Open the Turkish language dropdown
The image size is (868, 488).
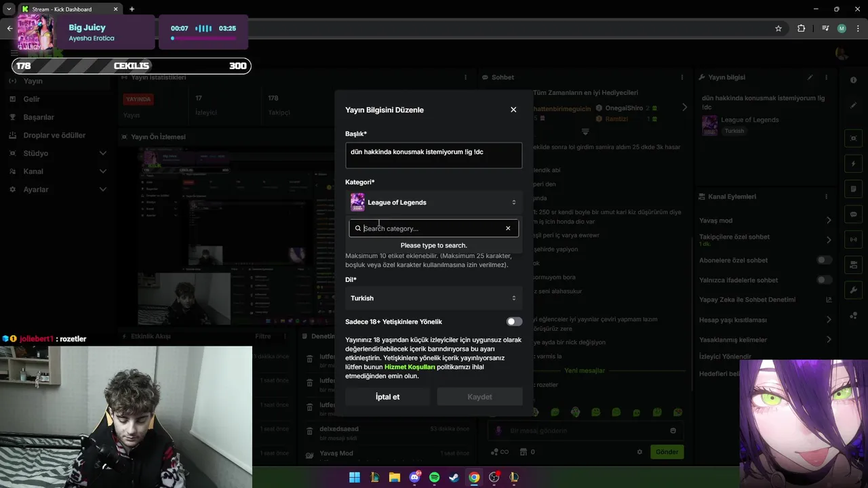(434, 298)
